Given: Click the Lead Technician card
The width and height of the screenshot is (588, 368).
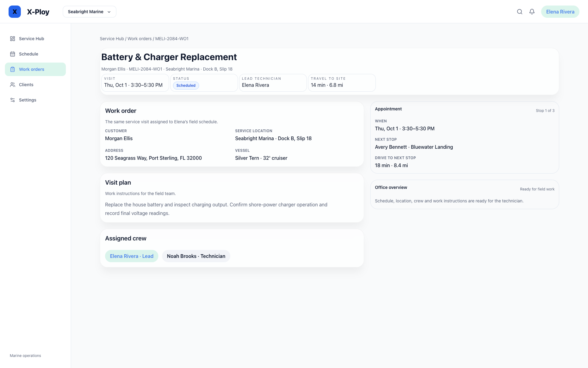Looking at the screenshot, I should [x=273, y=83].
